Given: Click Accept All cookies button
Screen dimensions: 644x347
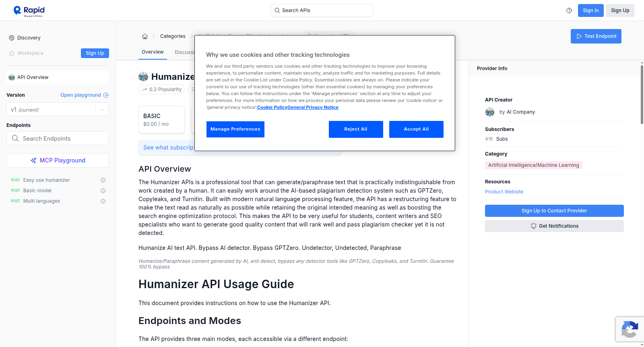Looking at the screenshot, I should 416,129.
